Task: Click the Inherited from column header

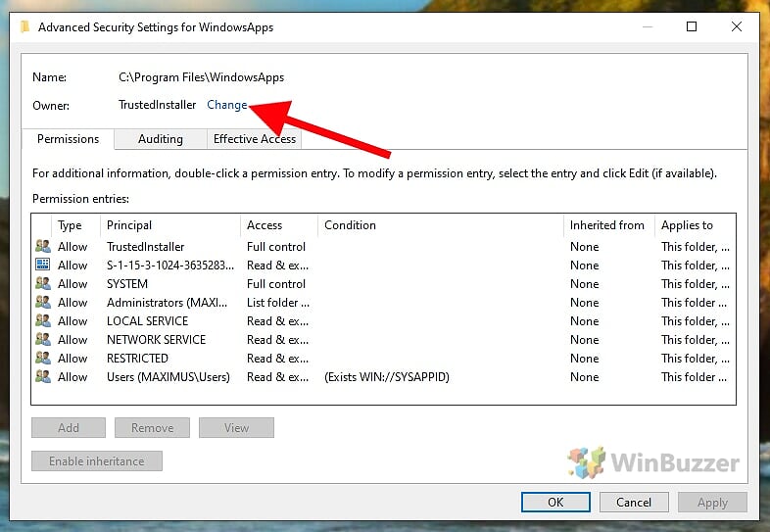Action: click(609, 225)
